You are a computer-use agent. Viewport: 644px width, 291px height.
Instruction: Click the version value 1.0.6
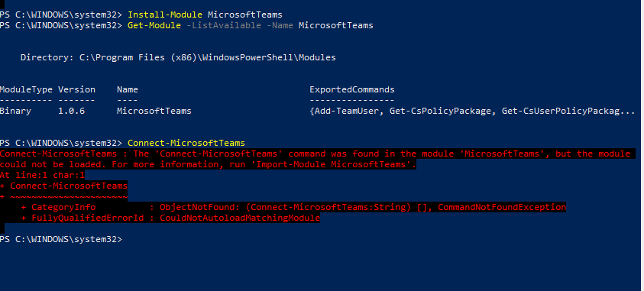[x=71, y=111]
